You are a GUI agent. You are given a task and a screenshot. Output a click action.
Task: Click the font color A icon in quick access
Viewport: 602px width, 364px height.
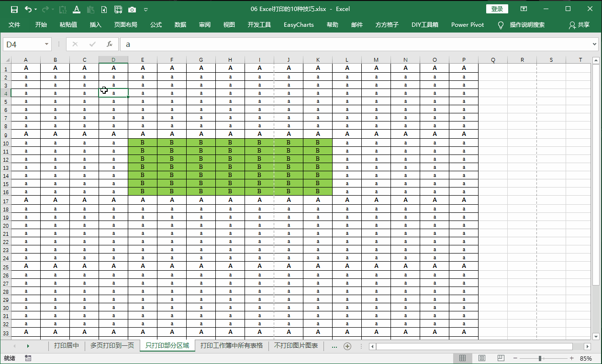(77, 9)
